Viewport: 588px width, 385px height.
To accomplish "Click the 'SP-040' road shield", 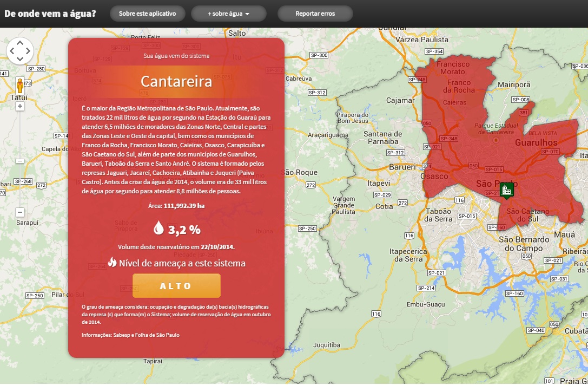I will (x=536, y=330).
